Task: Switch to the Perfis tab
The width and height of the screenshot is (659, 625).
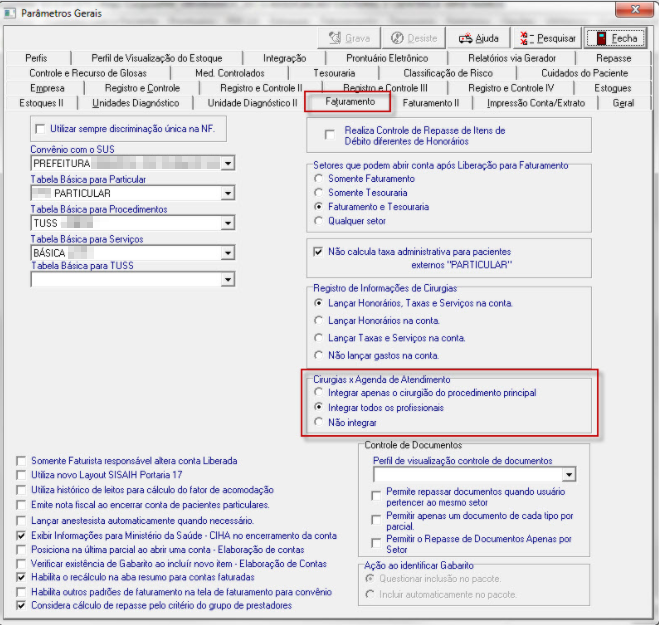Action: pos(36,58)
